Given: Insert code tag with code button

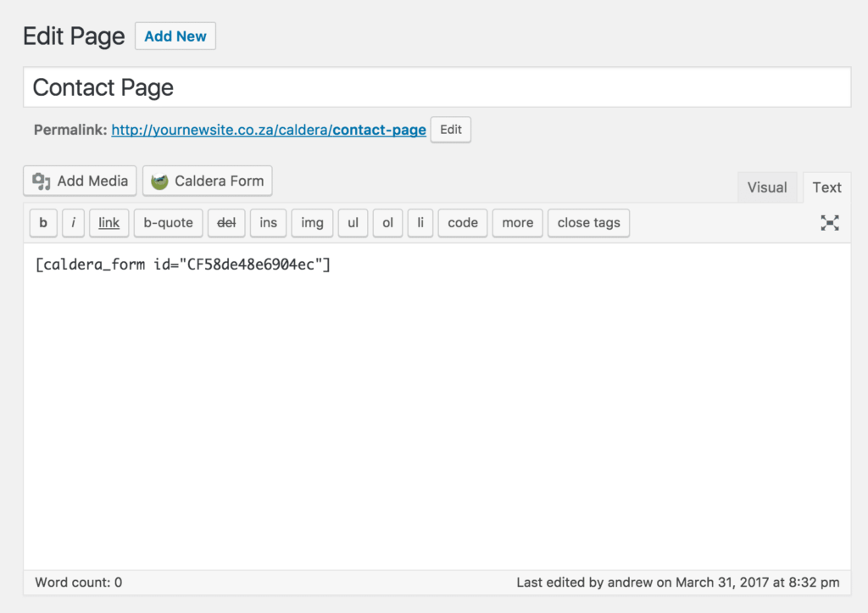Looking at the screenshot, I should click(463, 223).
